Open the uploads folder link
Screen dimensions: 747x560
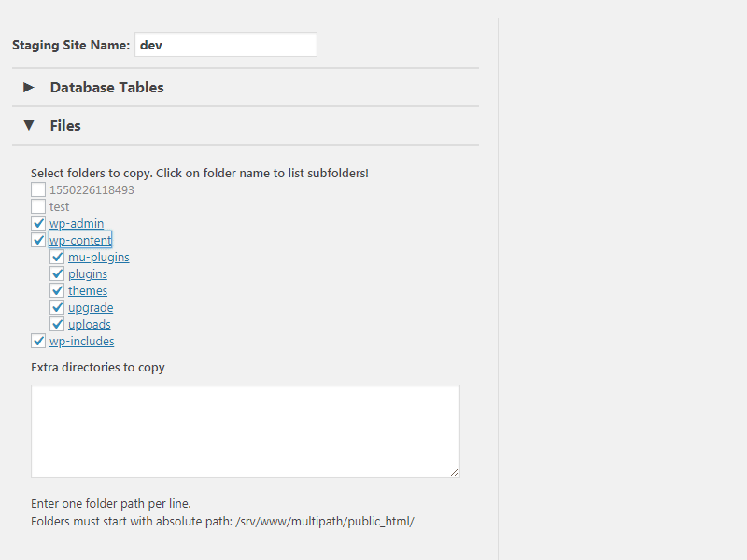(89, 324)
